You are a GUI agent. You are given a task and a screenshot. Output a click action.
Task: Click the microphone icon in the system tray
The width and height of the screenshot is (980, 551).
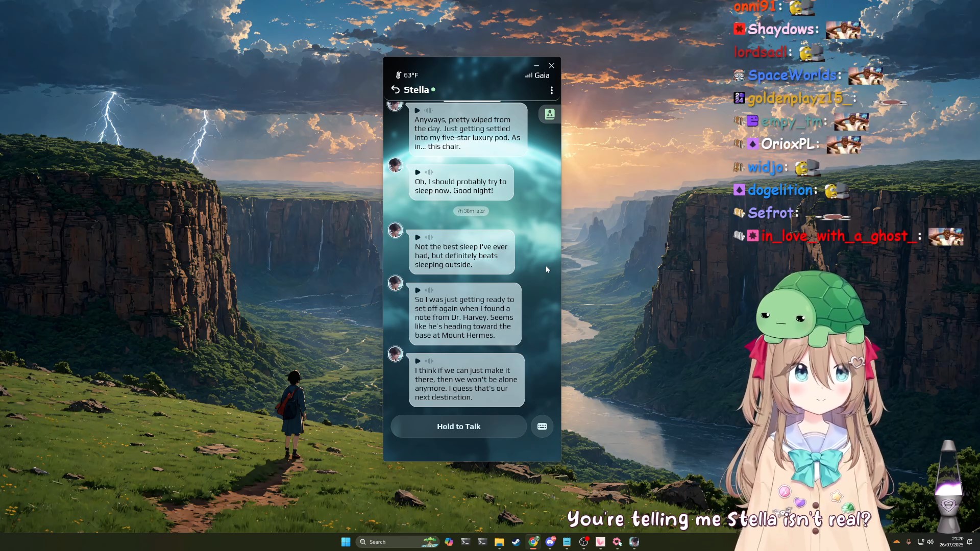(x=909, y=542)
